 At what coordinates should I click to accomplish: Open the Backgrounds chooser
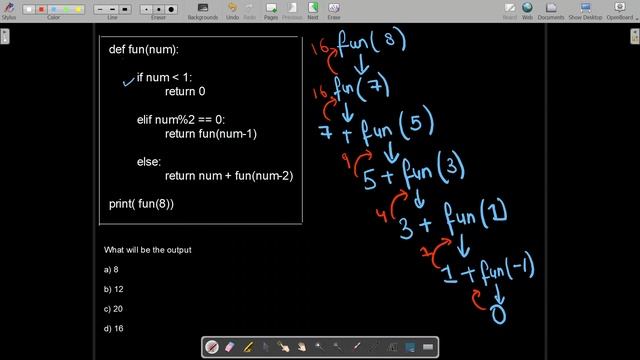coord(203,11)
